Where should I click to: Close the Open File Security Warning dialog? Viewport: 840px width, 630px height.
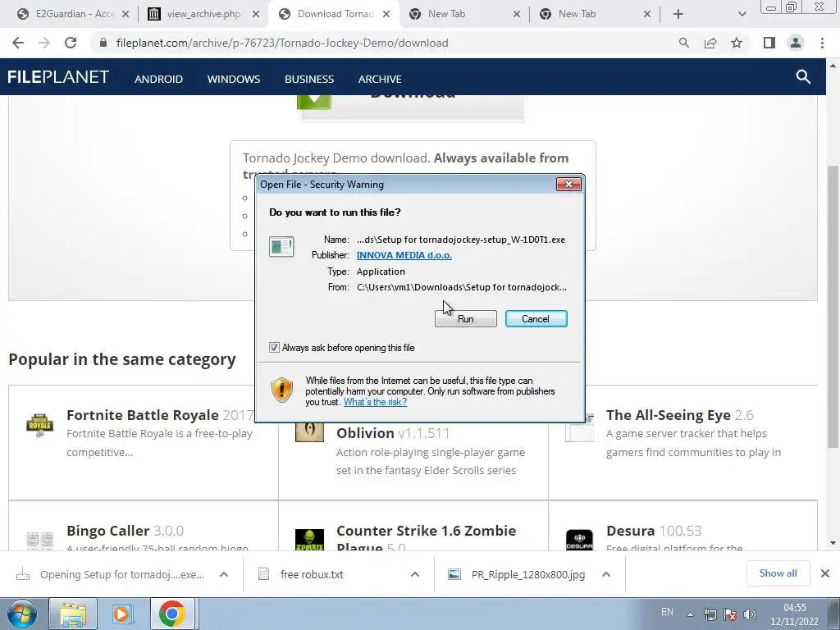coord(568,185)
